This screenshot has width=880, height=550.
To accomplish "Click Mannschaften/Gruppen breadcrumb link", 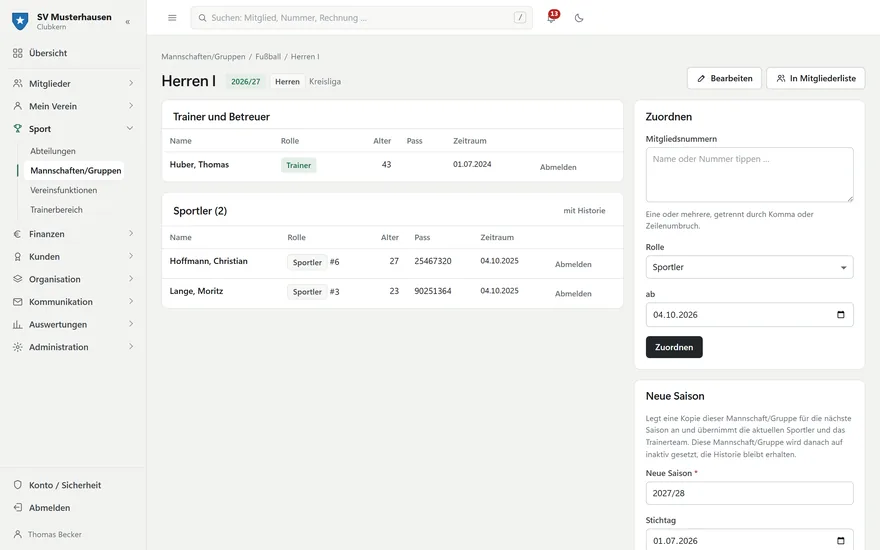I will pyautogui.click(x=203, y=57).
